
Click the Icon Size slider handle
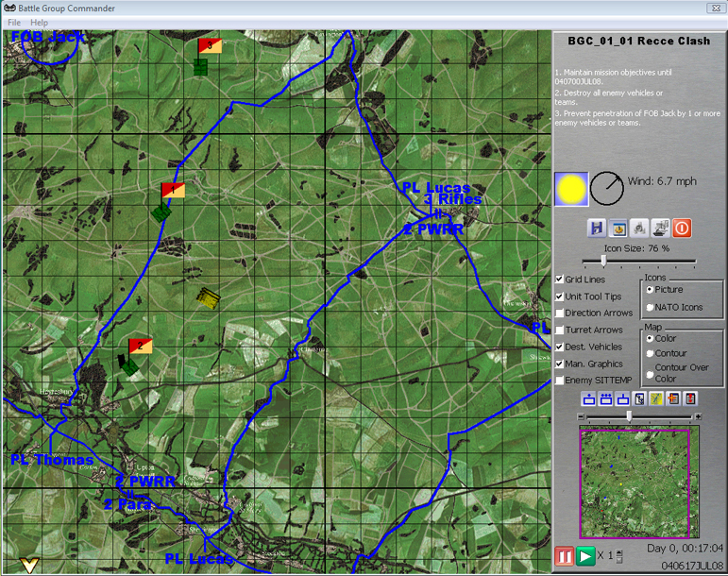tap(603, 262)
